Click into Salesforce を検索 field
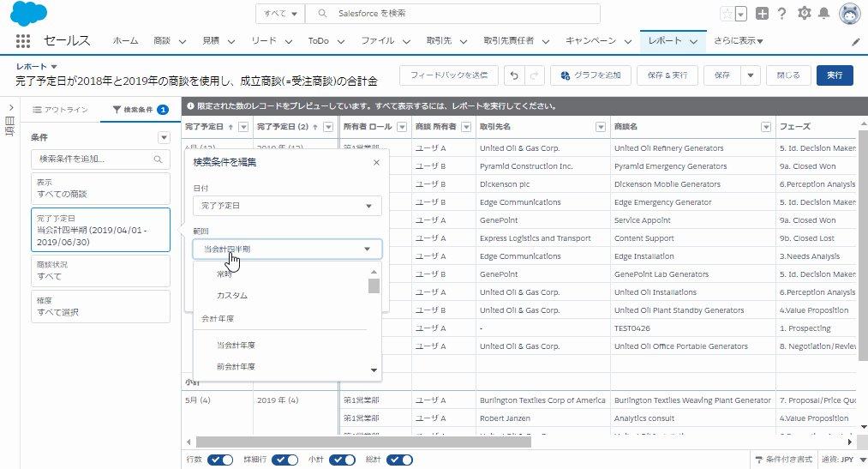 pyautogui.click(x=452, y=13)
